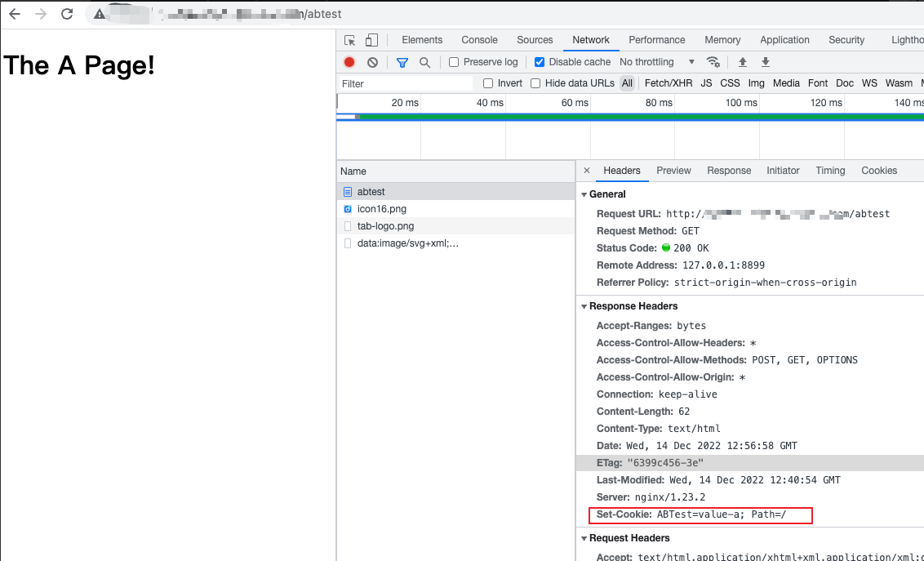Collapse the Response Headers section
Image resolution: width=924 pixels, height=561 pixels.
[584, 306]
